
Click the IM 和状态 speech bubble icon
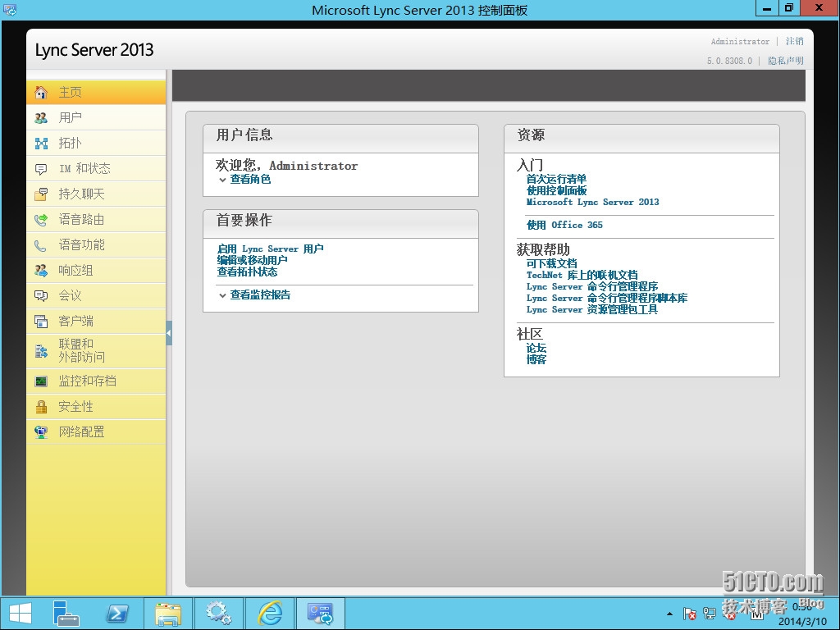coord(41,169)
